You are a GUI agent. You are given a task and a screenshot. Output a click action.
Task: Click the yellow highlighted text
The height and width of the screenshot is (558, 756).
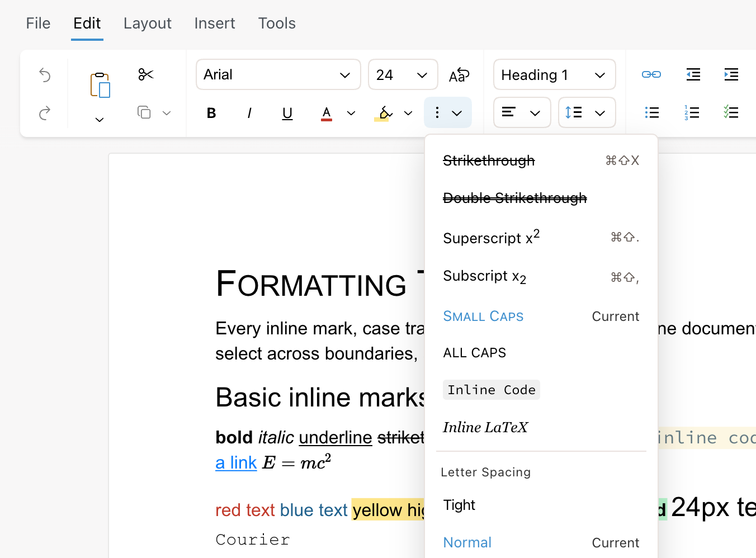coord(388,510)
